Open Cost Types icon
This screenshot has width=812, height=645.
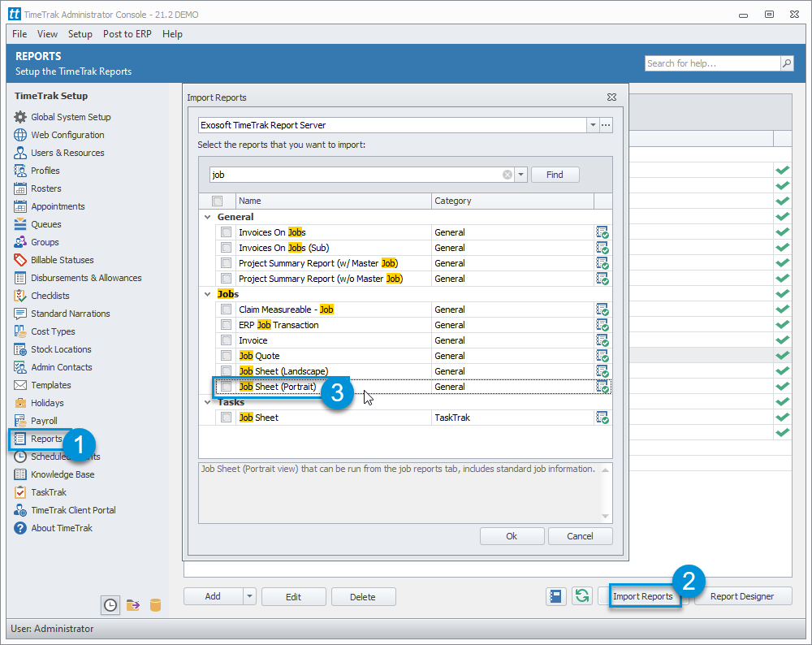coord(20,331)
